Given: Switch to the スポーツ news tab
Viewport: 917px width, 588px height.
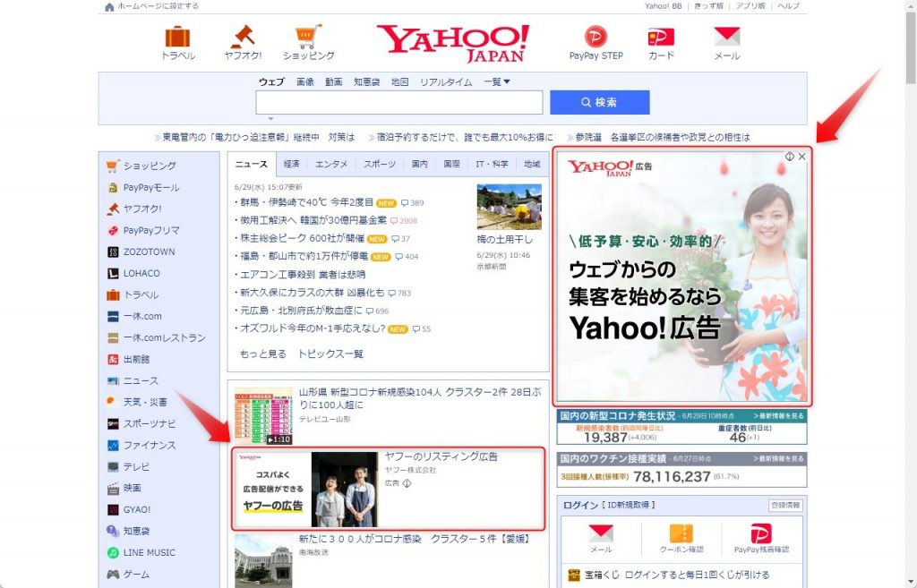Looking at the screenshot, I should pyautogui.click(x=379, y=165).
